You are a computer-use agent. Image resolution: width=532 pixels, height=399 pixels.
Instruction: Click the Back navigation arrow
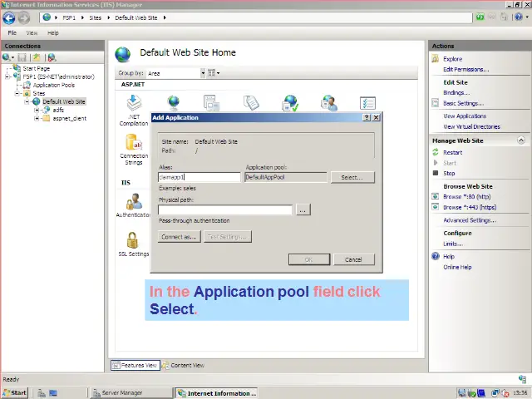(9, 18)
